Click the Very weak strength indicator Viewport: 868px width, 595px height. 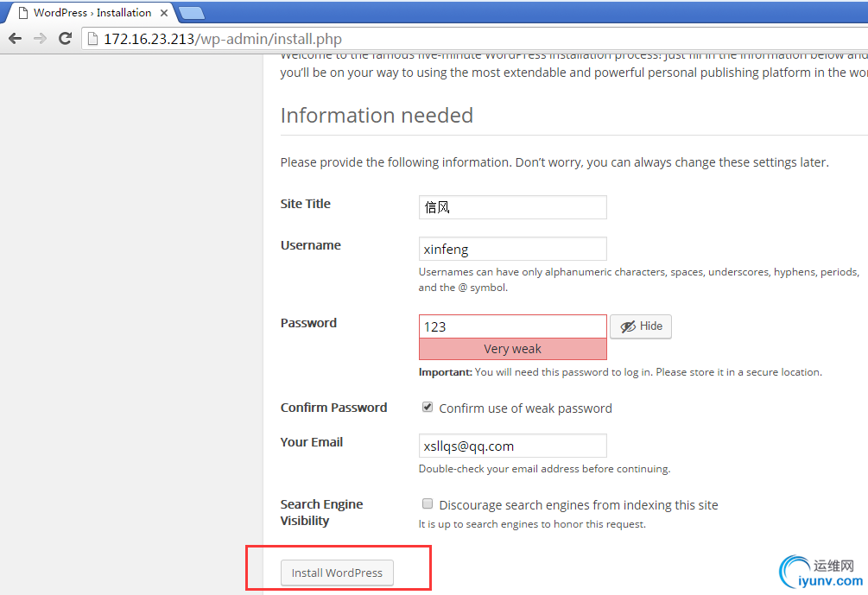pos(513,349)
